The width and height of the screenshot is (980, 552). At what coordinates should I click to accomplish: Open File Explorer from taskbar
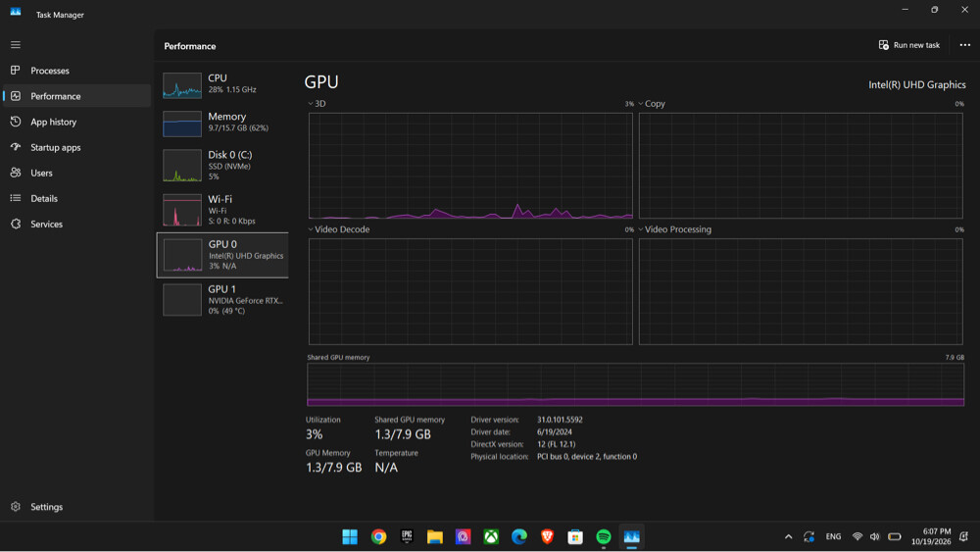click(435, 537)
